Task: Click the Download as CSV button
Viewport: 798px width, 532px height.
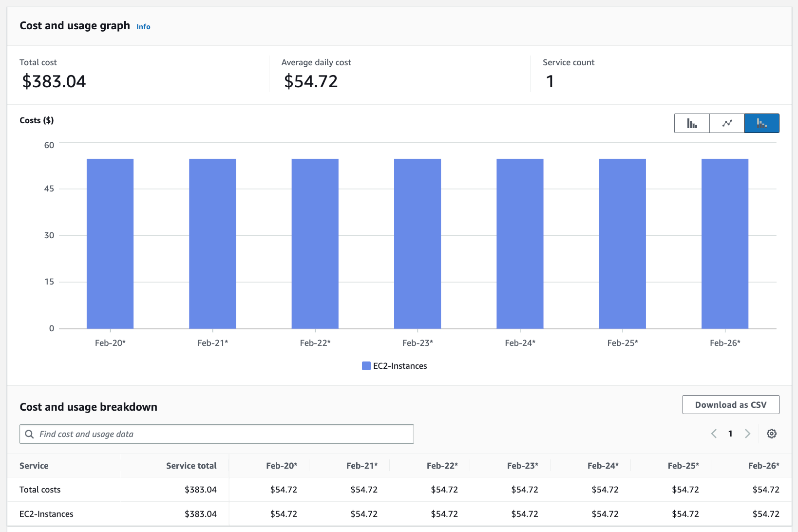Action: pos(730,404)
